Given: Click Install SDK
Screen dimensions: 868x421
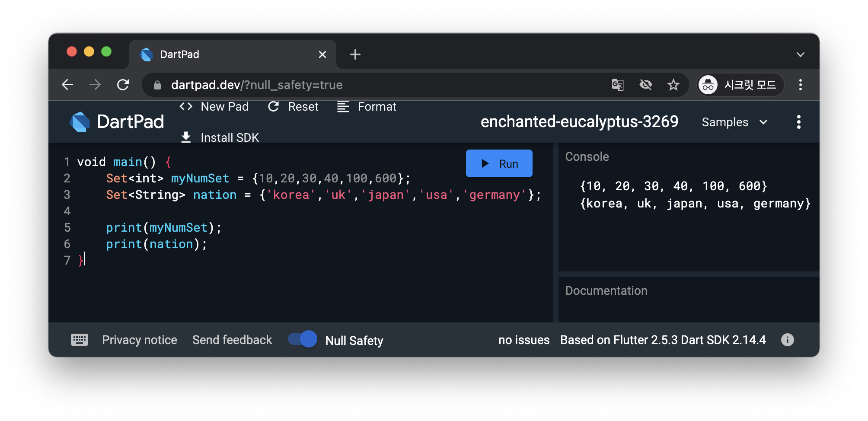Looking at the screenshot, I should coord(220,137).
